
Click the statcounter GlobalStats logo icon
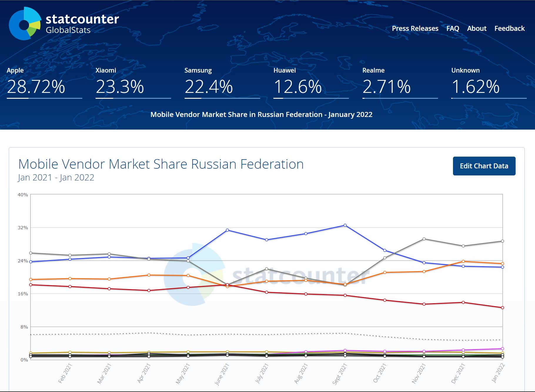[x=25, y=24]
